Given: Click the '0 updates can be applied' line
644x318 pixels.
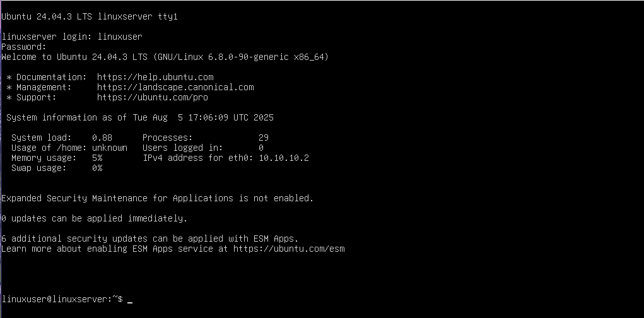Looking at the screenshot, I should pos(95,218).
